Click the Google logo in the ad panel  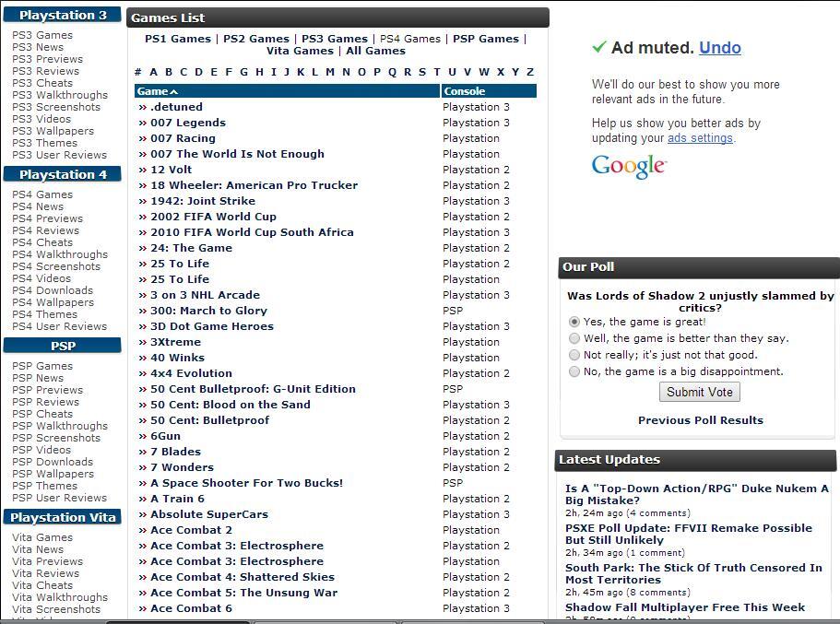click(629, 167)
